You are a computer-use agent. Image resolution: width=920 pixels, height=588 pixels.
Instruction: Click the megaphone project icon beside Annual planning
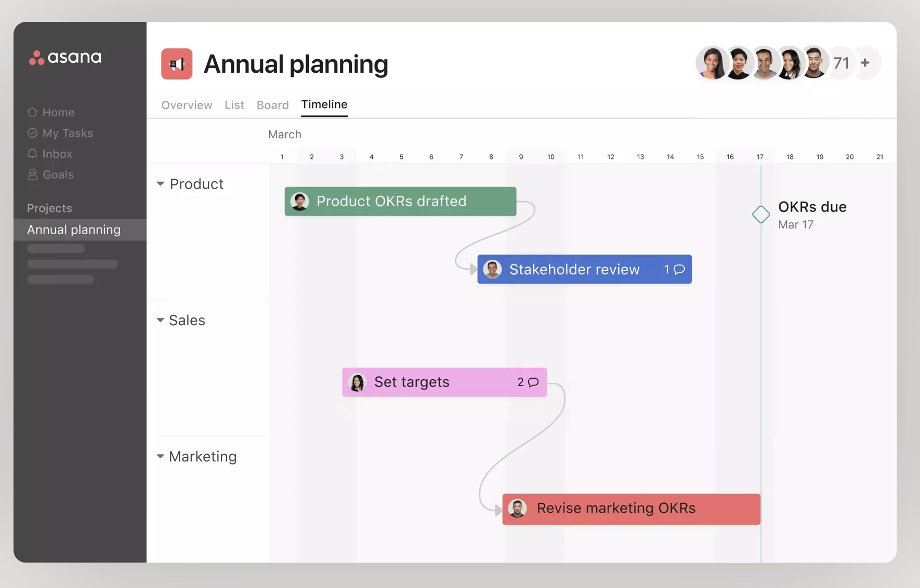coord(177,63)
